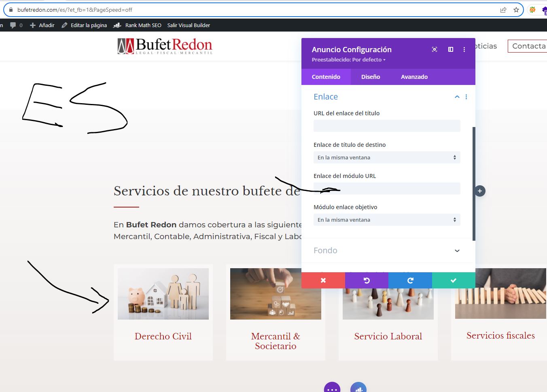Screen dimensions: 547x392
Task: Click the Servicios de nuestro bufete heading
Action: point(207,191)
